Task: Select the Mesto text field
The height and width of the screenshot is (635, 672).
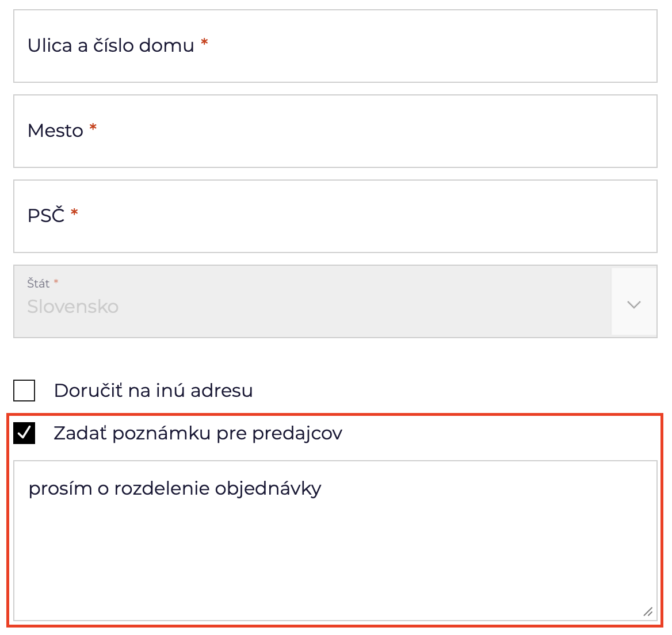Action: [x=335, y=131]
